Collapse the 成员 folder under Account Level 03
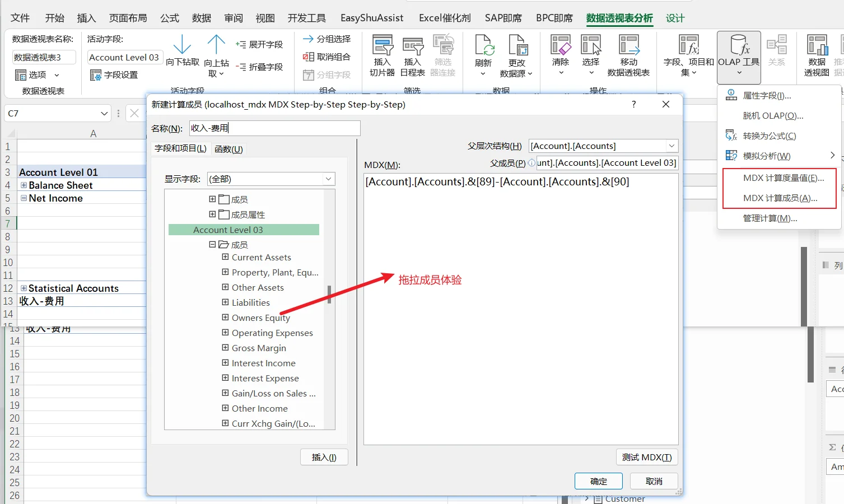 coord(212,244)
